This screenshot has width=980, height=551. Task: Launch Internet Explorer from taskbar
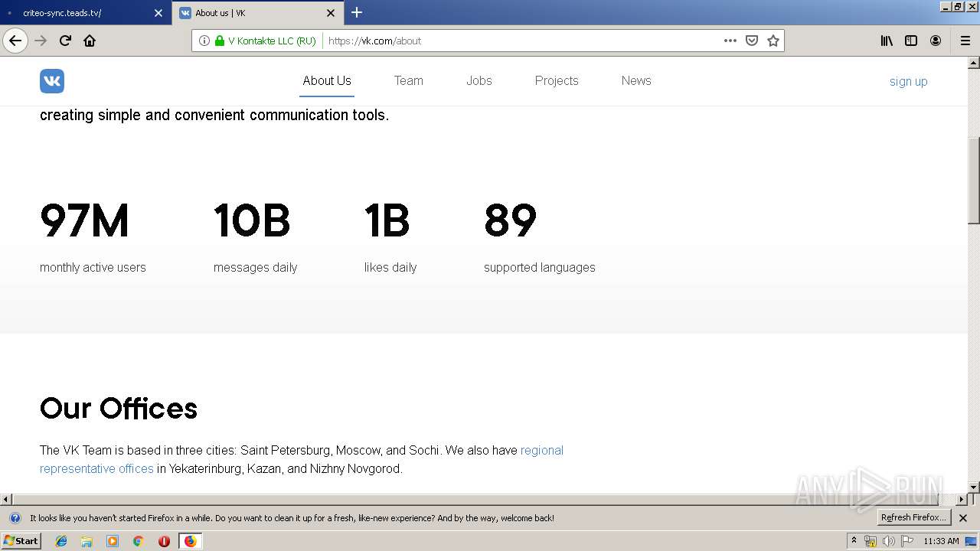pos(61,541)
